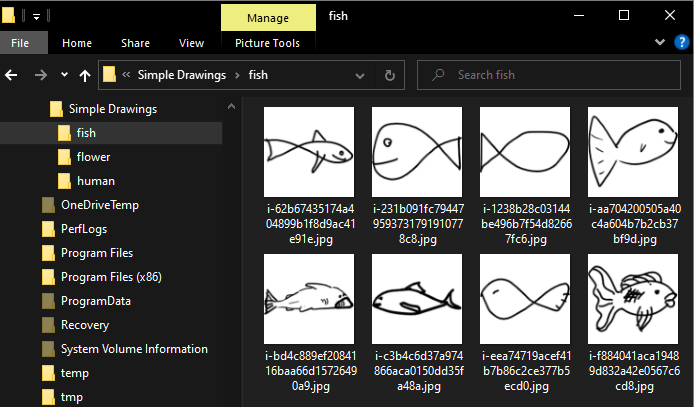Open the Help question mark icon
Screen dimensions: 694x407
(682, 43)
